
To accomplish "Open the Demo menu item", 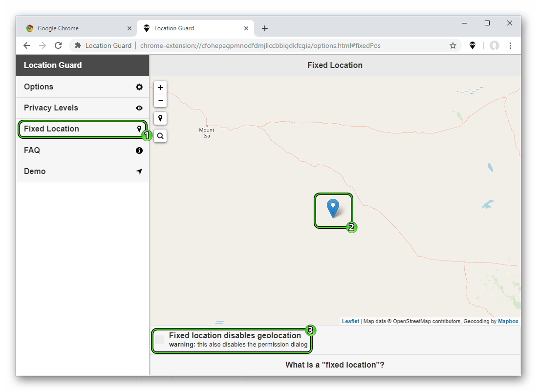I will tap(83, 172).
